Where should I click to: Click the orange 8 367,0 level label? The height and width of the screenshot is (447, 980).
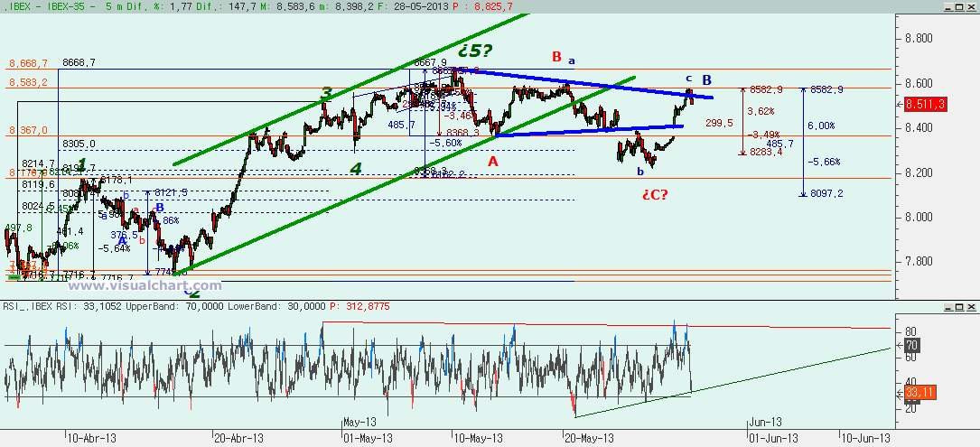(x=28, y=130)
